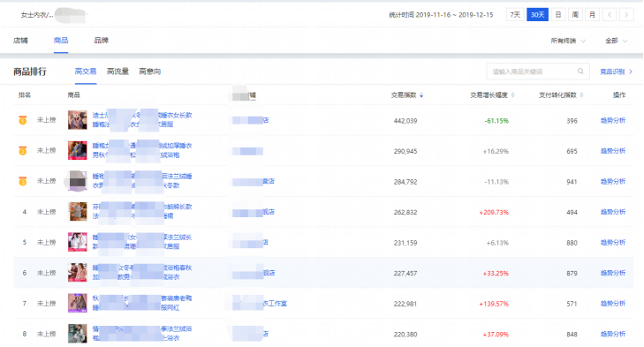Open rank 3 product thumbnail image
The width and height of the screenshot is (644, 347).
coord(78,181)
